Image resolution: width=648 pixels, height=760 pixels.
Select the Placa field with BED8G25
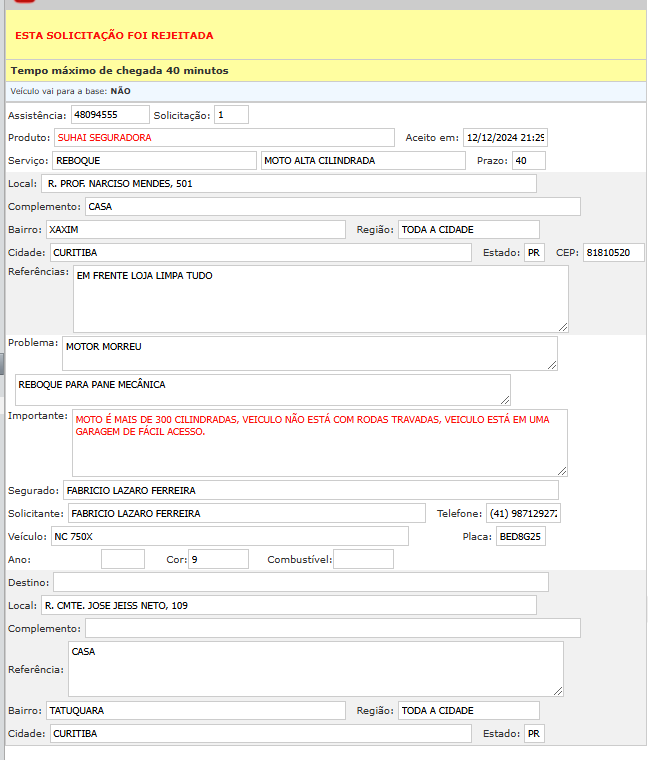[x=521, y=536]
